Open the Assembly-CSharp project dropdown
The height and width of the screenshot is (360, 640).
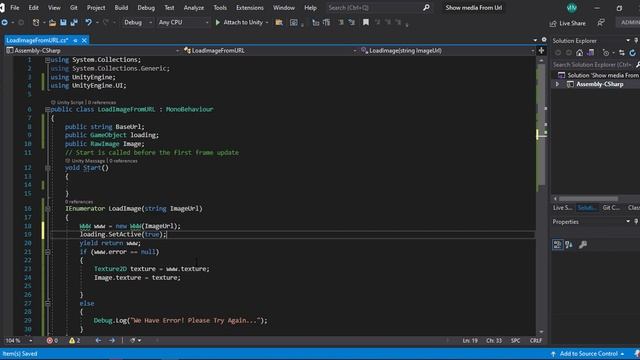93,51
